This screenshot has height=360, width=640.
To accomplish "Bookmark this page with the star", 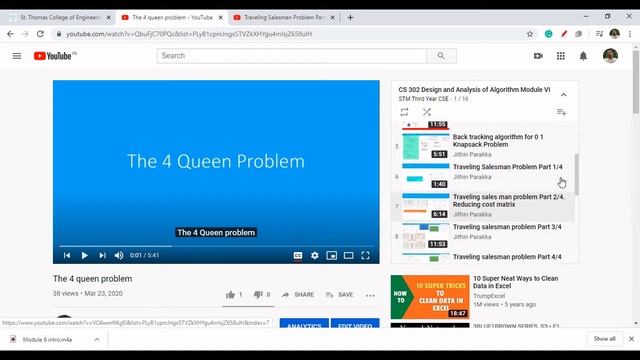I will click(530, 34).
